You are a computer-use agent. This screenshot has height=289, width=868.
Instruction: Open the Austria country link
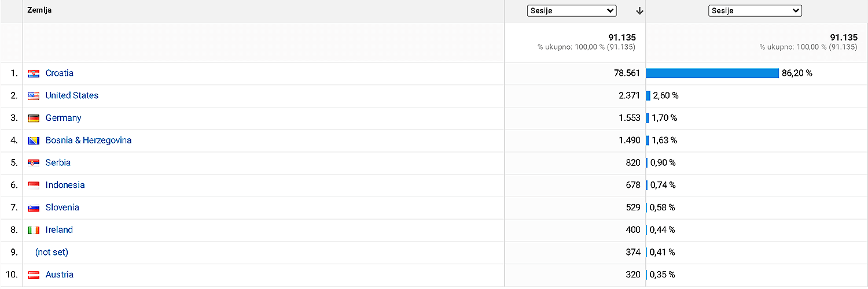click(60, 275)
